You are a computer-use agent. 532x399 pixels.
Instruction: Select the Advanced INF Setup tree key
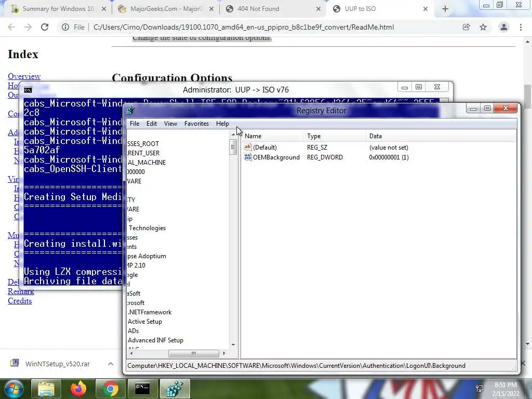(x=155, y=340)
